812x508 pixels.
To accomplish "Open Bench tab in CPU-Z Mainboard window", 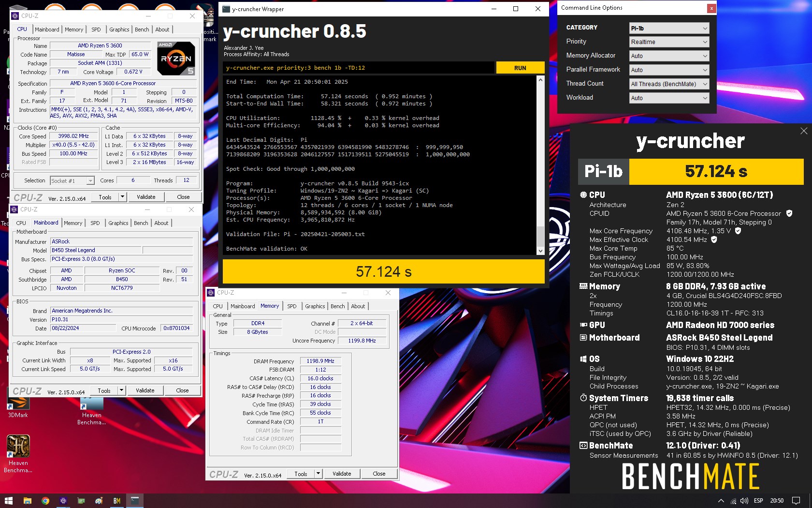I will click(141, 223).
